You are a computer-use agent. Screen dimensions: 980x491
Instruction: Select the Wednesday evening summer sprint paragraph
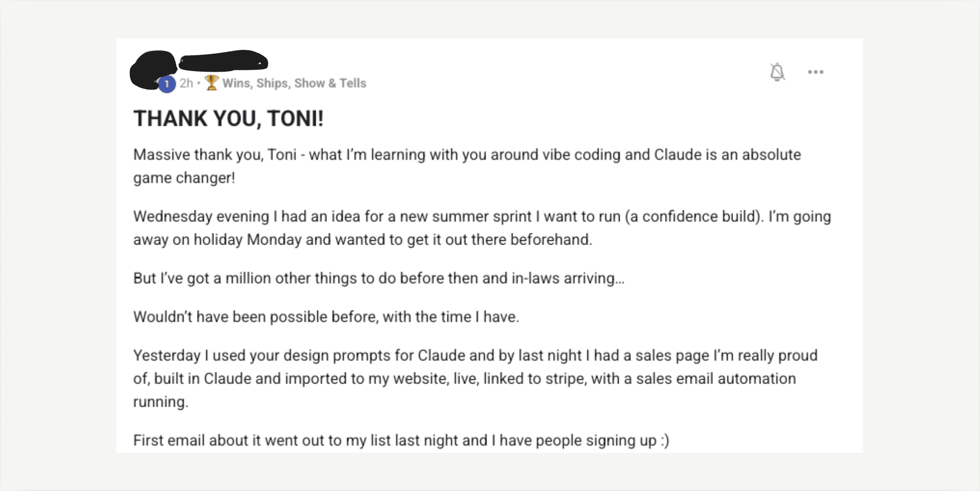(482, 228)
